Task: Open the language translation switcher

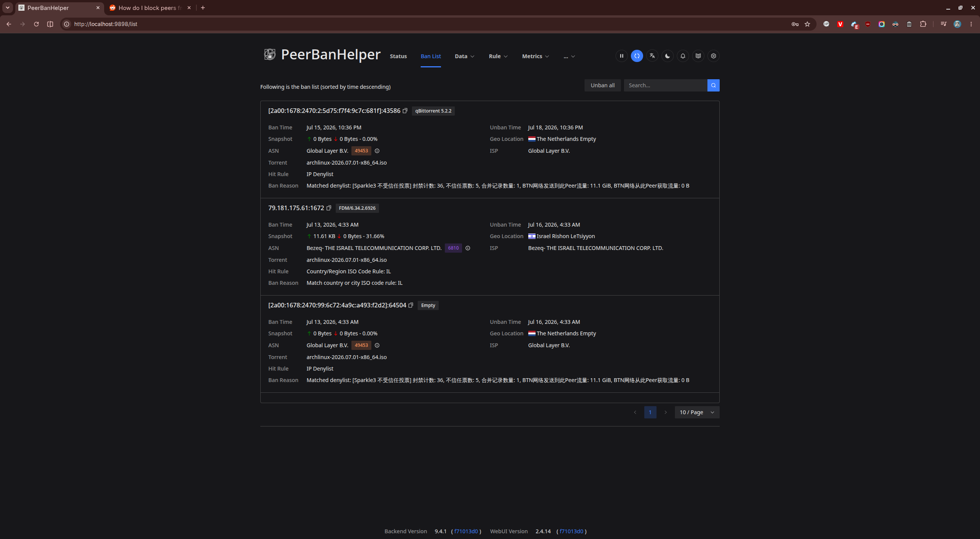Action: point(652,56)
